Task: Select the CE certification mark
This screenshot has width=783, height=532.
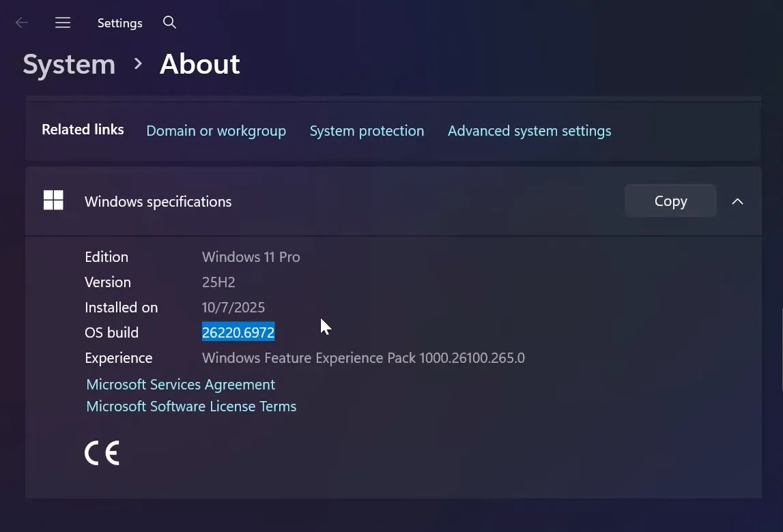Action: coord(102,452)
